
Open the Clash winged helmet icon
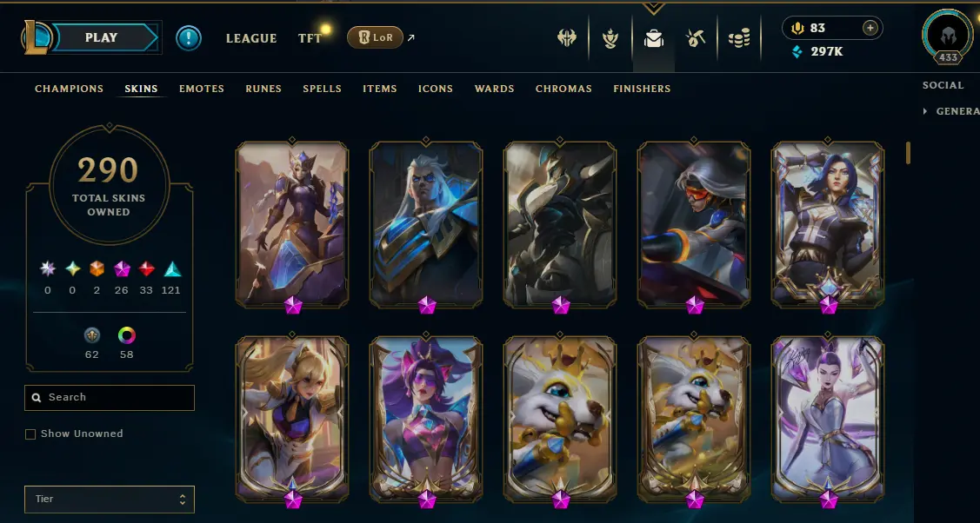click(x=567, y=38)
